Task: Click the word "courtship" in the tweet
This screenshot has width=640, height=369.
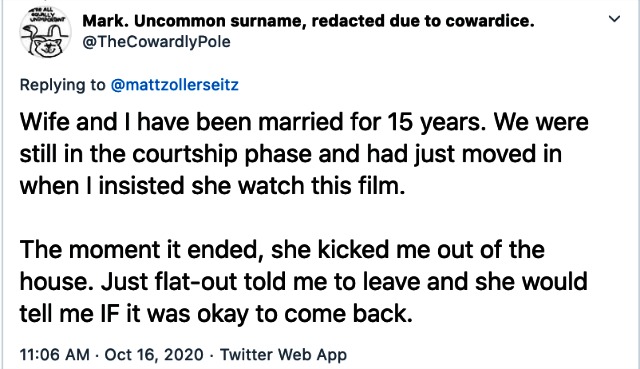Action: [x=185, y=154]
